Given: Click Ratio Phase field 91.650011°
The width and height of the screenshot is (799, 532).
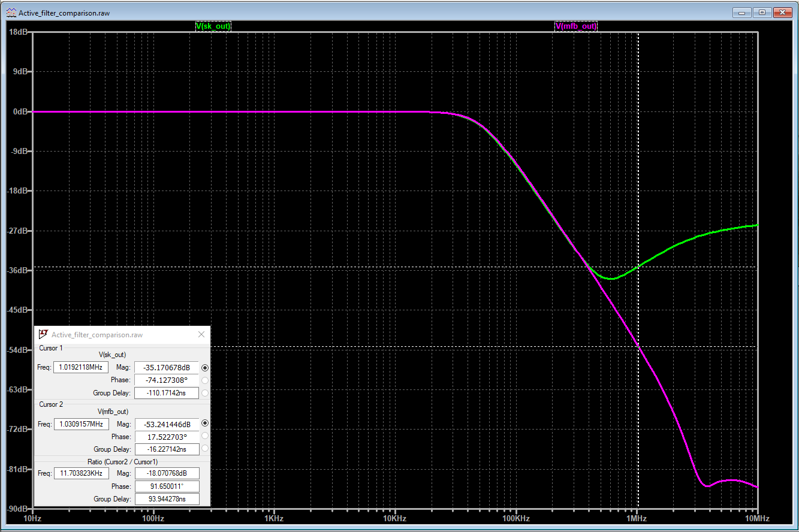Looking at the screenshot, I should [x=167, y=486].
